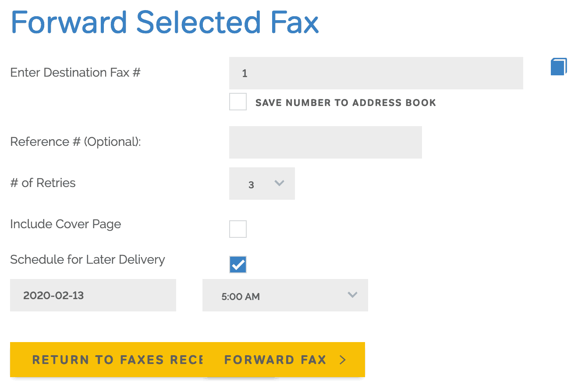
Task: Click the Forward Selected Fax heading
Action: [165, 22]
